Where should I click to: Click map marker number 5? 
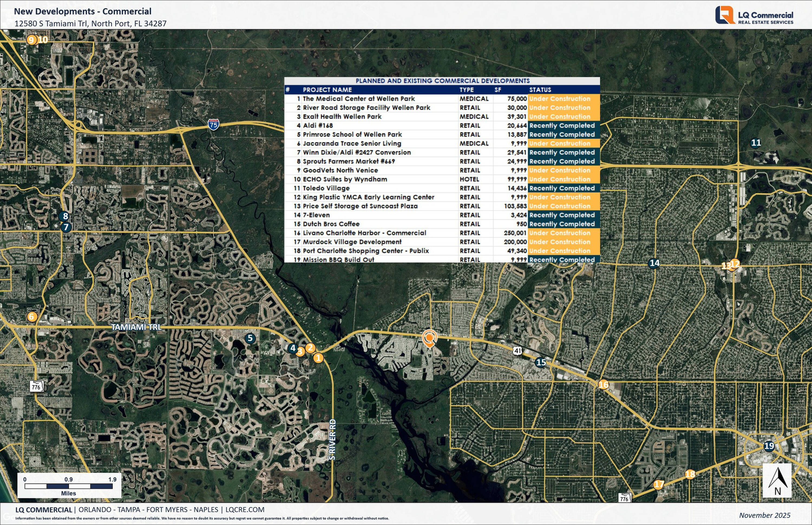[250, 338]
